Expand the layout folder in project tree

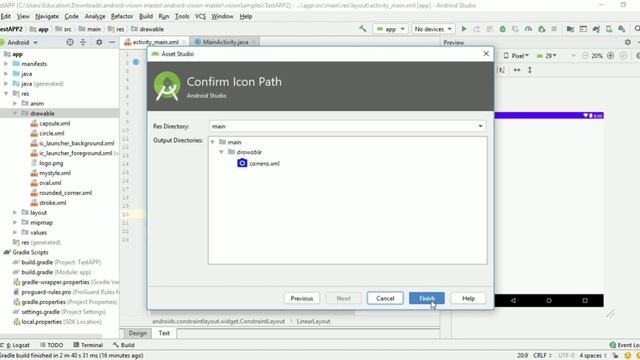click(15, 213)
